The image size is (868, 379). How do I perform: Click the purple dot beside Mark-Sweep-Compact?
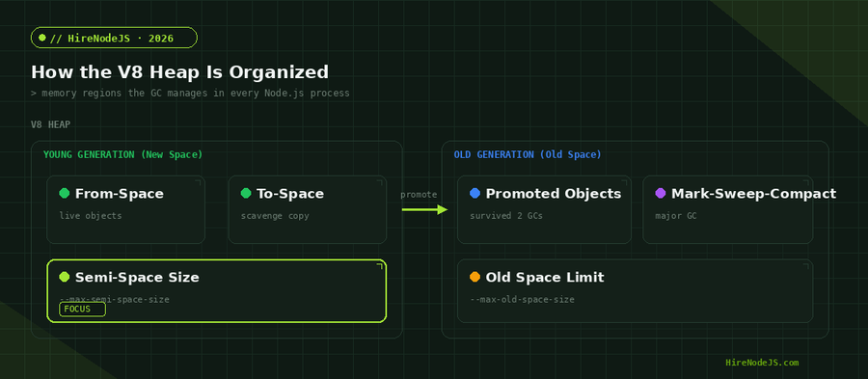coord(661,193)
